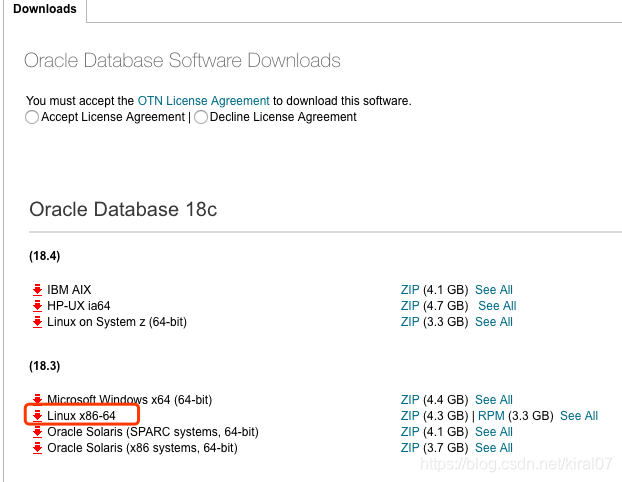Download the Solaris SPARC ZIP (4.1 GB)
This screenshot has width=622, height=482.
pyautogui.click(x=410, y=432)
